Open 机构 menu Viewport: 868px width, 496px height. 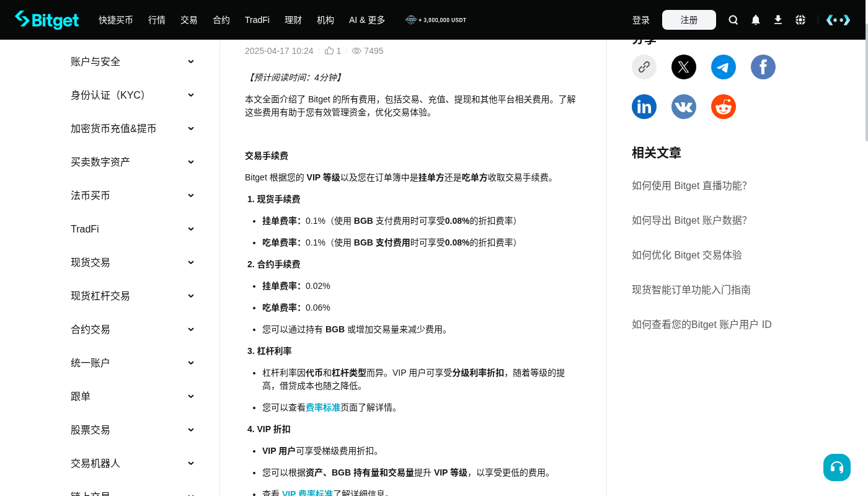click(325, 20)
